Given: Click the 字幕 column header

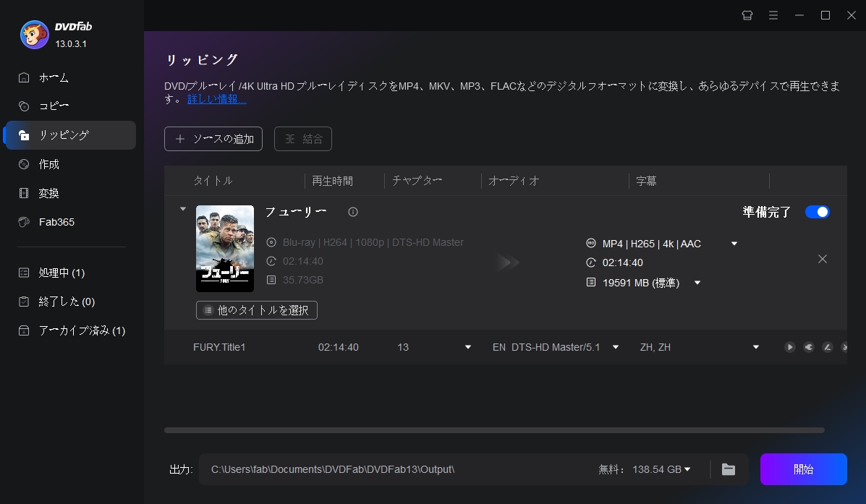Looking at the screenshot, I should pyautogui.click(x=646, y=181).
